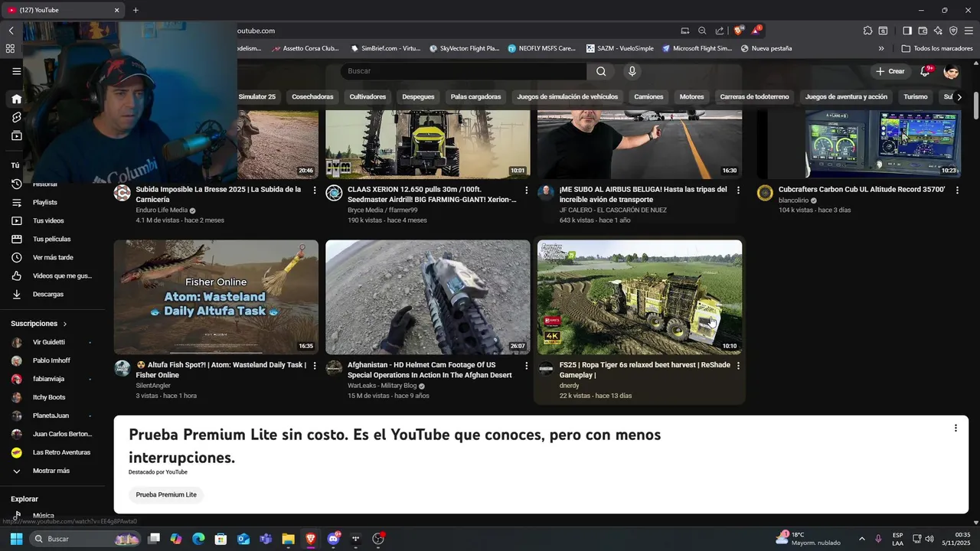This screenshot has height=551, width=980.
Task: Open Shorts icon in left sidebar
Action: click(16, 117)
